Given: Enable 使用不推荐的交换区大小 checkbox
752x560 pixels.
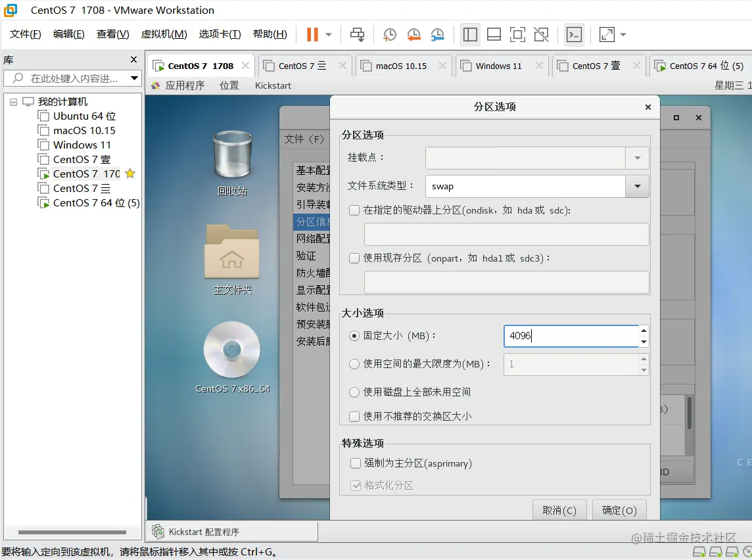Looking at the screenshot, I should (x=354, y=416).
